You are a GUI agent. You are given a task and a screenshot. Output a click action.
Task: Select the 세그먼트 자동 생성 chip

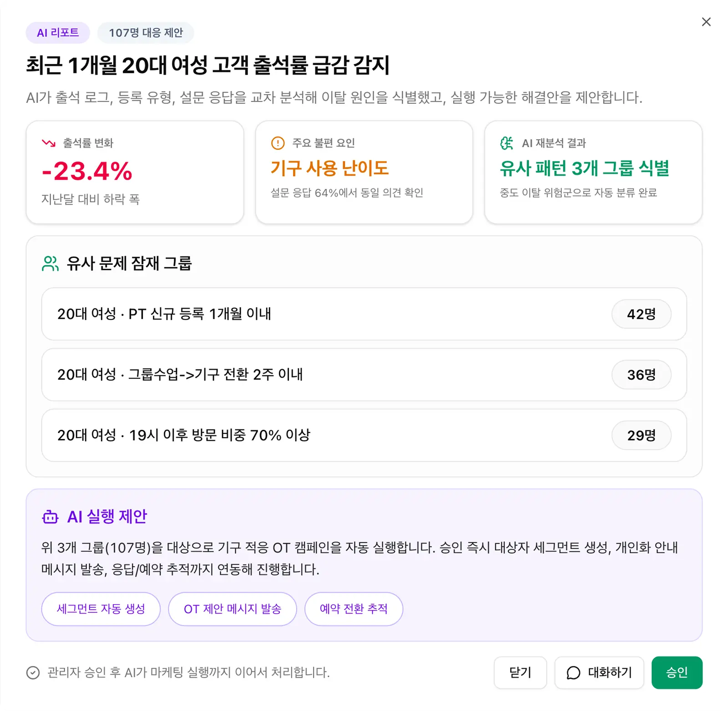[101, 609]
